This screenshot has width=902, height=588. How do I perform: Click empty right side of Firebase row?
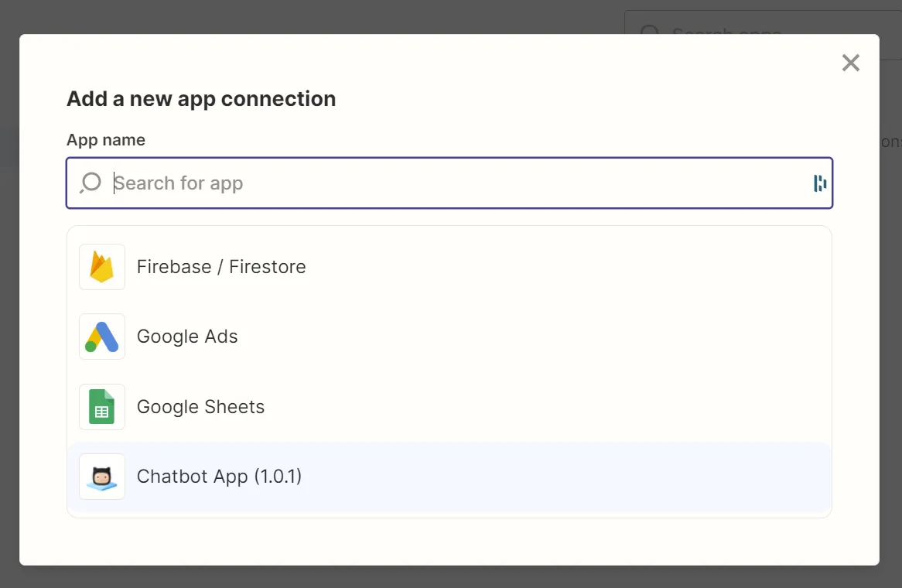pos(576,267)
